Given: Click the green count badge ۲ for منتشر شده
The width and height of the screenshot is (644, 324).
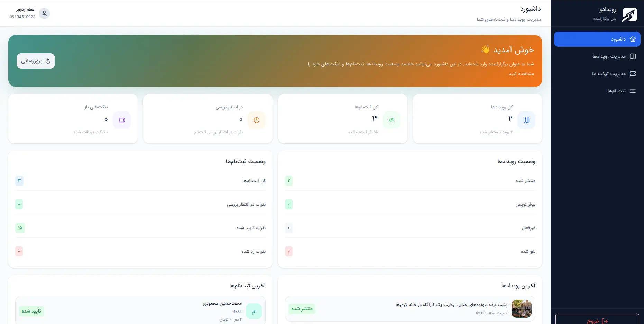Looking at the screenshot, I should click(x=289, y=181).
